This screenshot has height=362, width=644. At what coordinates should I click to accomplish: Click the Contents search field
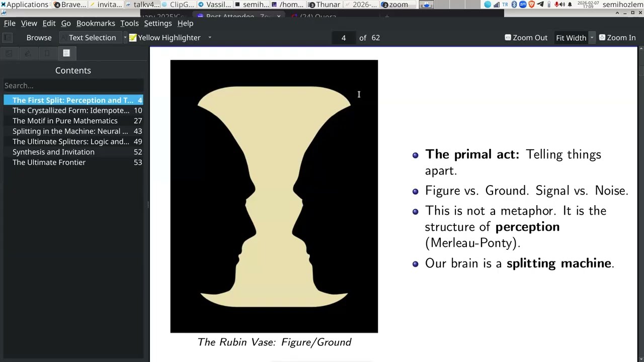coord(73,85)
